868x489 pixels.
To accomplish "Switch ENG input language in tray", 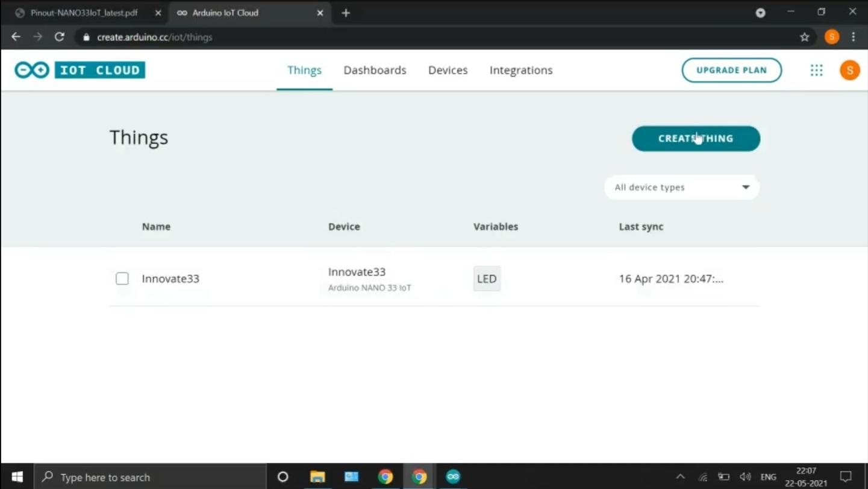I will click(768, 477).
